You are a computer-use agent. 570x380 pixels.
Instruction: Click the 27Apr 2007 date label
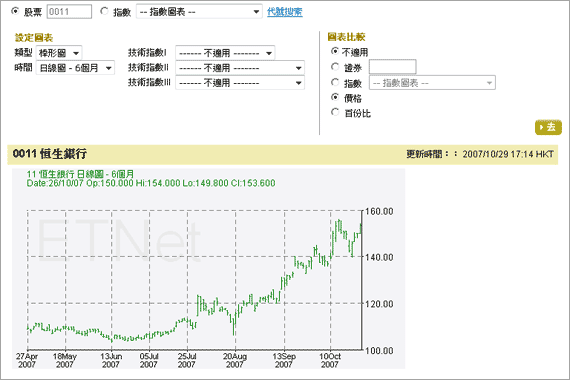(27, 360)
